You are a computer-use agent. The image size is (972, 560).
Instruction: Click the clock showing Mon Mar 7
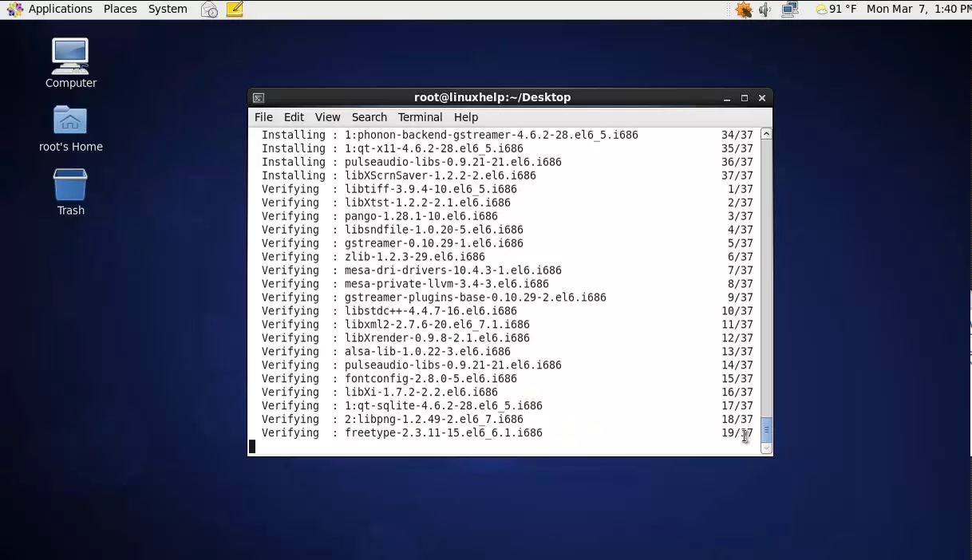pyautogui.click(x=919, y=10)
